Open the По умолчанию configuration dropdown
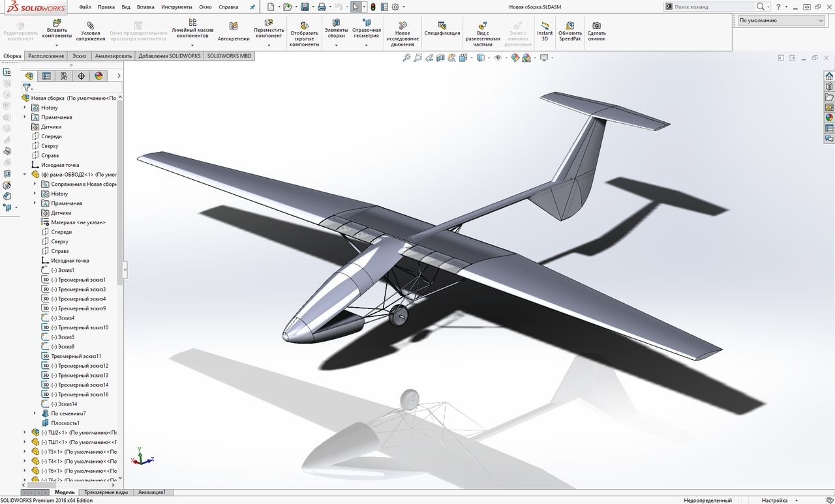Image resolution: width=835 pixels, height=504 pixels. pyautogui.click(x=781, y=20)
